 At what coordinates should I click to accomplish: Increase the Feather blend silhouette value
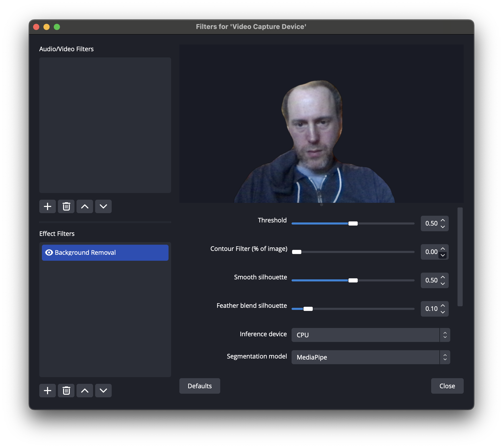coord(443,305)
